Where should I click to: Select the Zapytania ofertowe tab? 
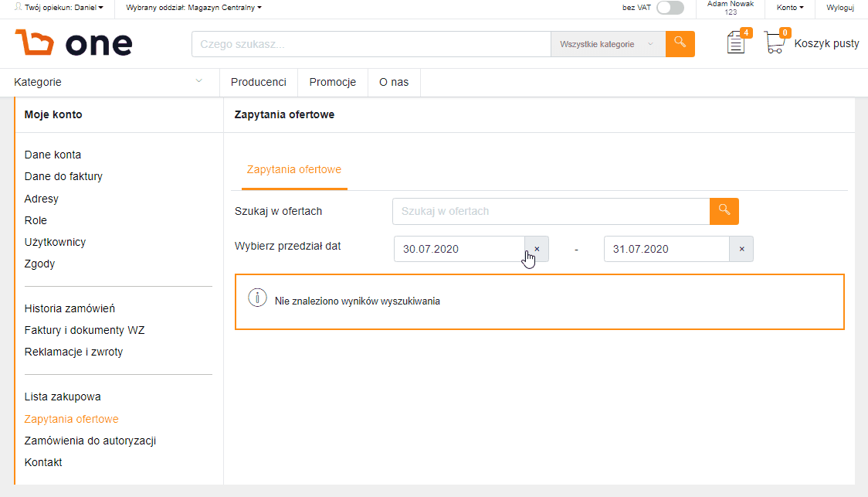click(x=294, y=169)
